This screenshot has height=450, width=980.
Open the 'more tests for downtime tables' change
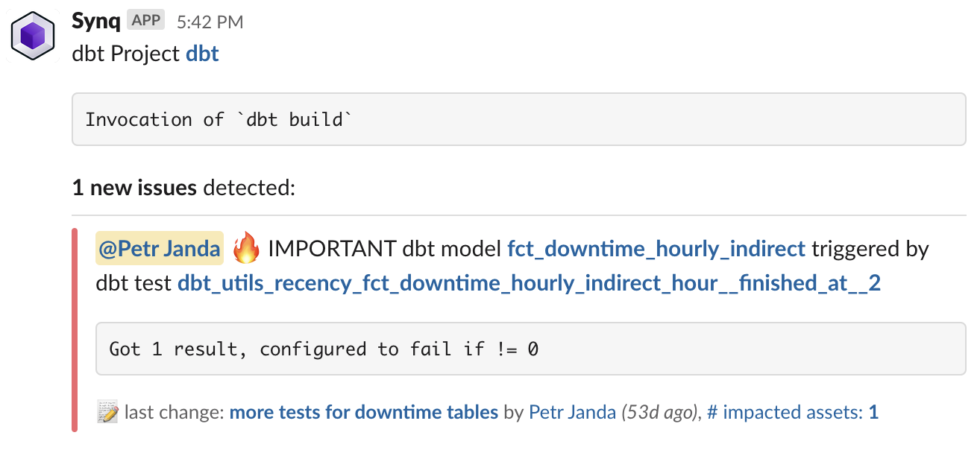coord(364,412)
